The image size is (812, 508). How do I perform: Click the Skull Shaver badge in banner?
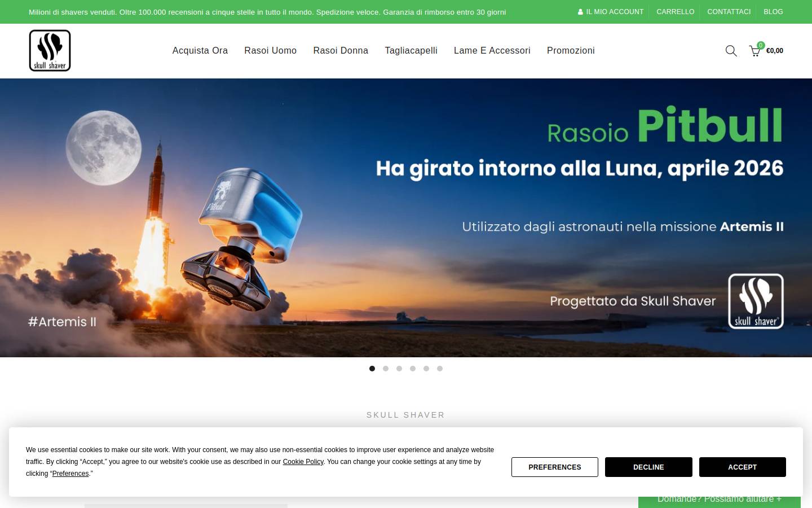pyautogui.click(x=756, y=301)
